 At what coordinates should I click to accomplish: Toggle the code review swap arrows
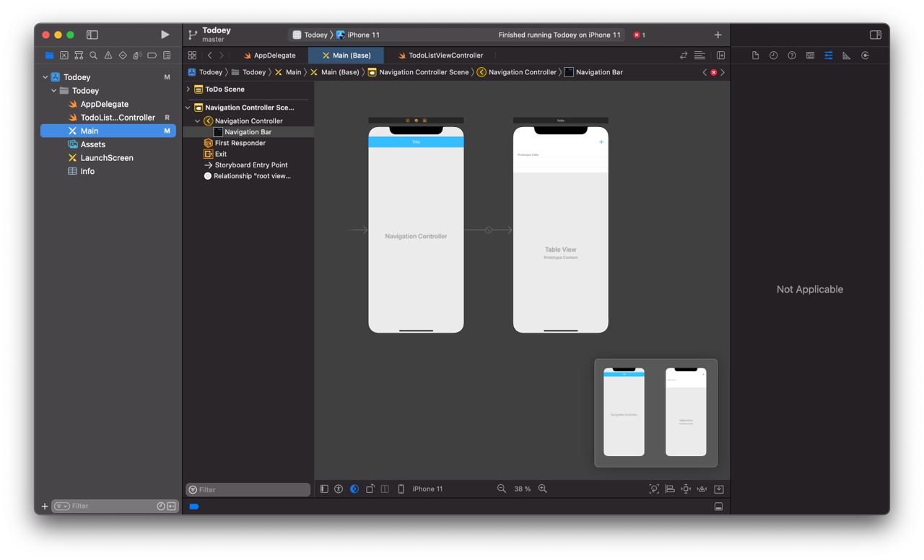[x=684, y=55]
